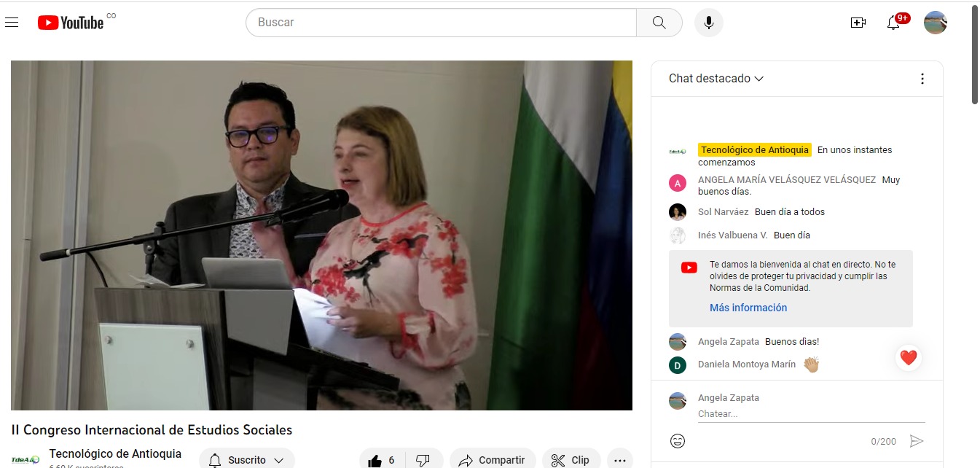Send a heart reaction in chat
980x468 pixels.
point(908,358)
